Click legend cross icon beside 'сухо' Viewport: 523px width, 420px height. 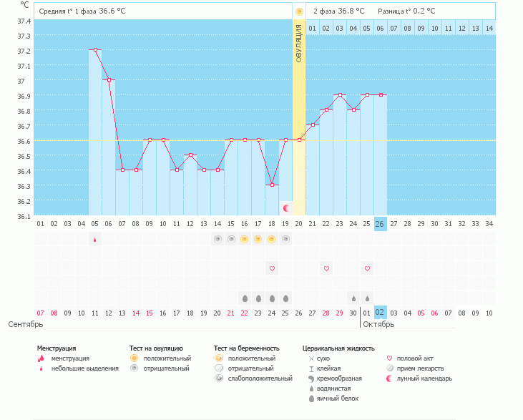(x=311, y=358)
